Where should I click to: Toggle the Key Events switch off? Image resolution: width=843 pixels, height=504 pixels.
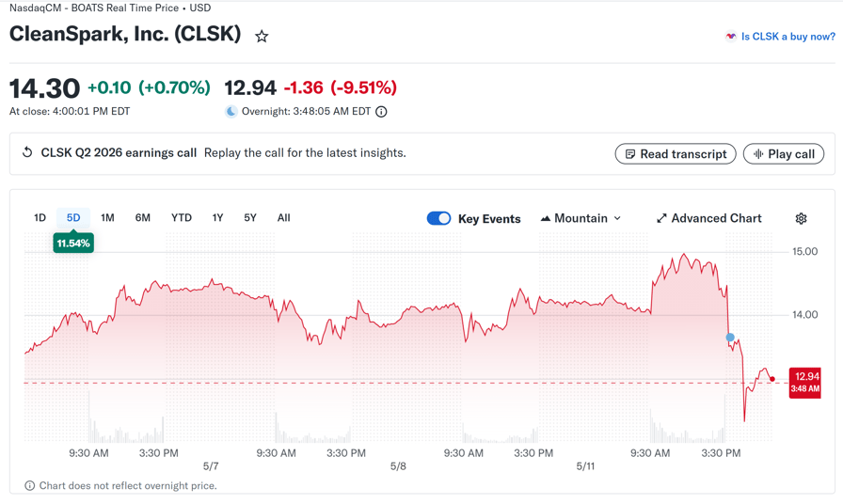coord(438,218)
